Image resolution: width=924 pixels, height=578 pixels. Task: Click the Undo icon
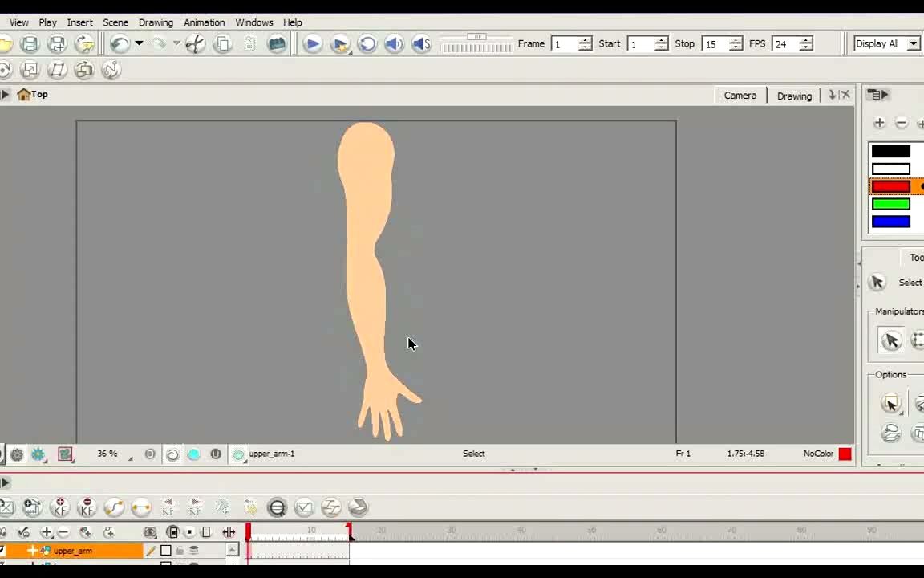[x=119, y=43]
